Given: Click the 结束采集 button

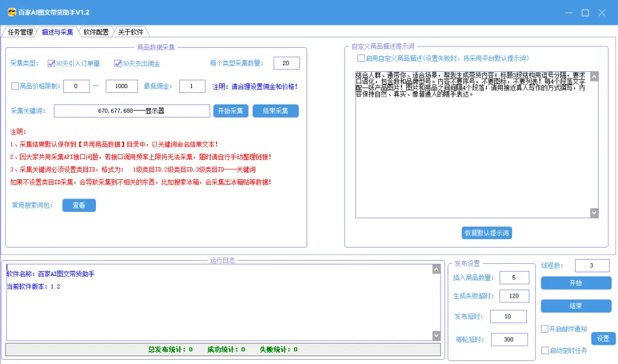Looking at the screenshot, I should [x=275, y=111].
